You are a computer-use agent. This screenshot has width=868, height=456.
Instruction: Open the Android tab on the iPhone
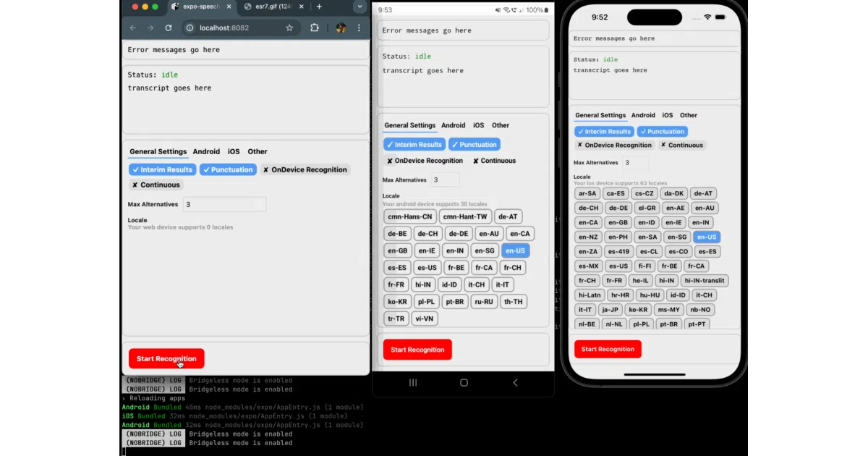click(643, 115)
